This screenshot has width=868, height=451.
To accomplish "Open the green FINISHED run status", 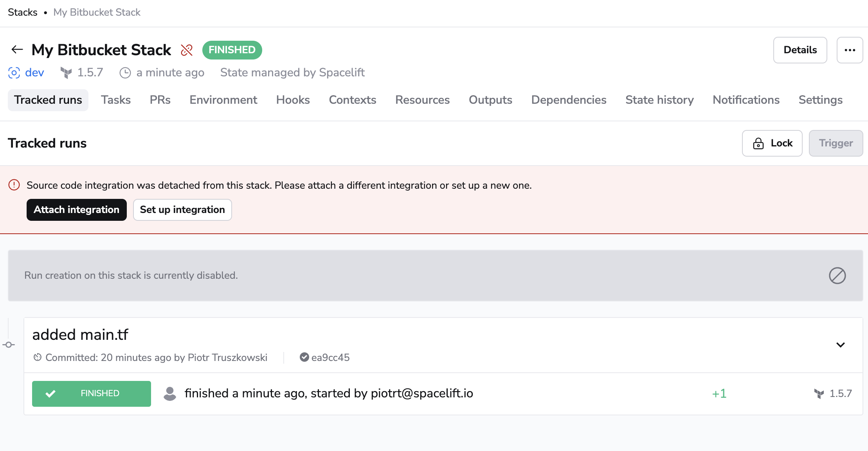I will (92, 393).
